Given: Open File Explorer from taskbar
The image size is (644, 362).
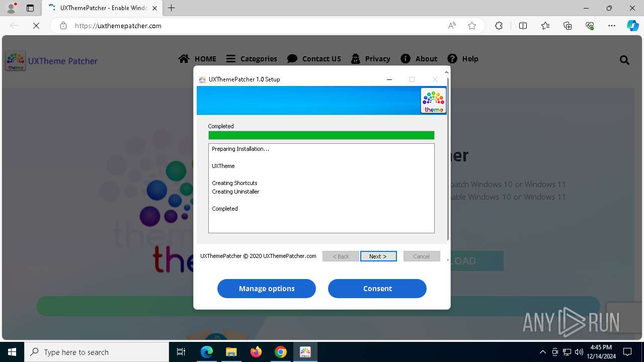Looking at the screenshot, I should pos(231,352).
